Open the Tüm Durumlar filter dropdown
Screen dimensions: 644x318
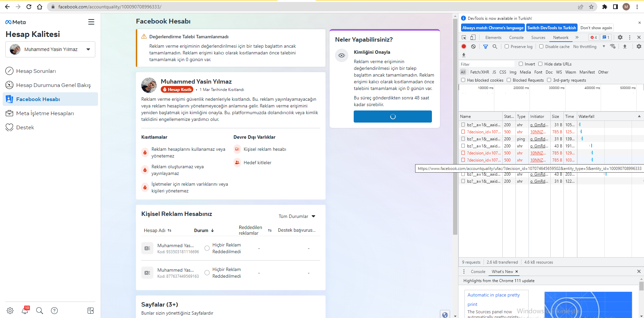tap(297, 216)
